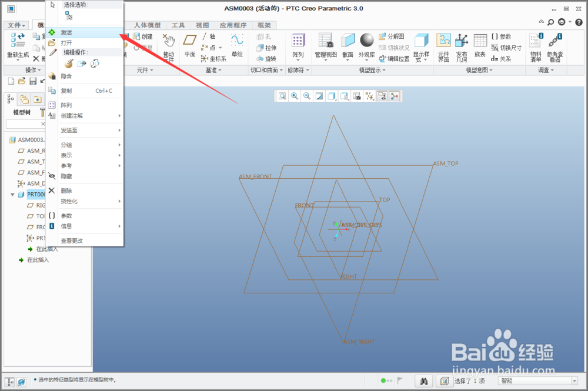
Task: Click the Refit magnifier in graphics toolbar
Action: (x=282, y=96)
